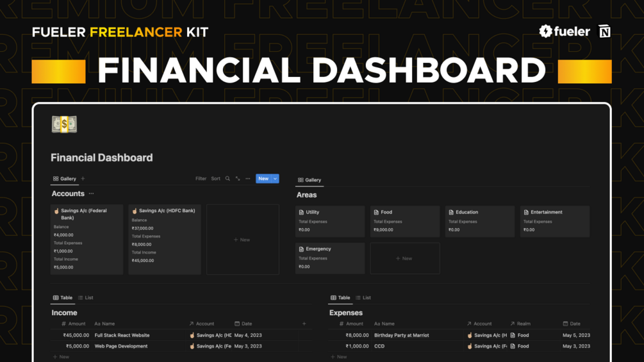The width and height of the screenshot is (644, 362).
Task: Click the Education card page icon
Action: pyautogui.click(x=451, y=212)
